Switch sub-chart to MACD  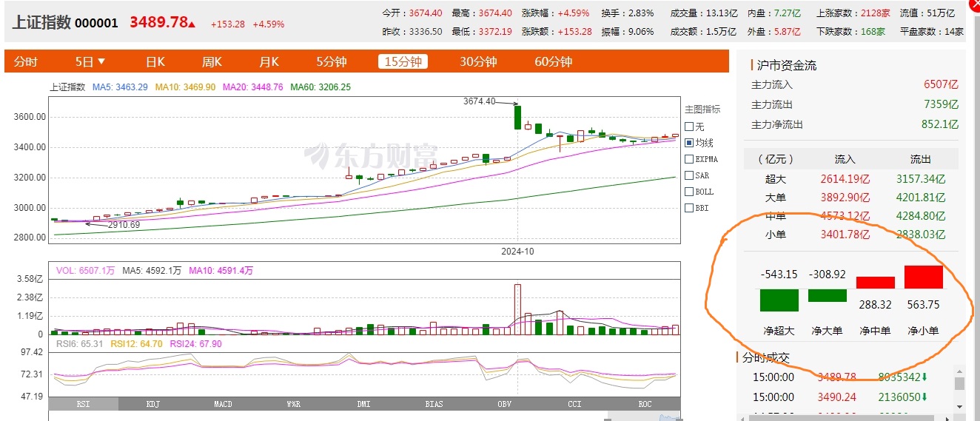pos(223,404)
